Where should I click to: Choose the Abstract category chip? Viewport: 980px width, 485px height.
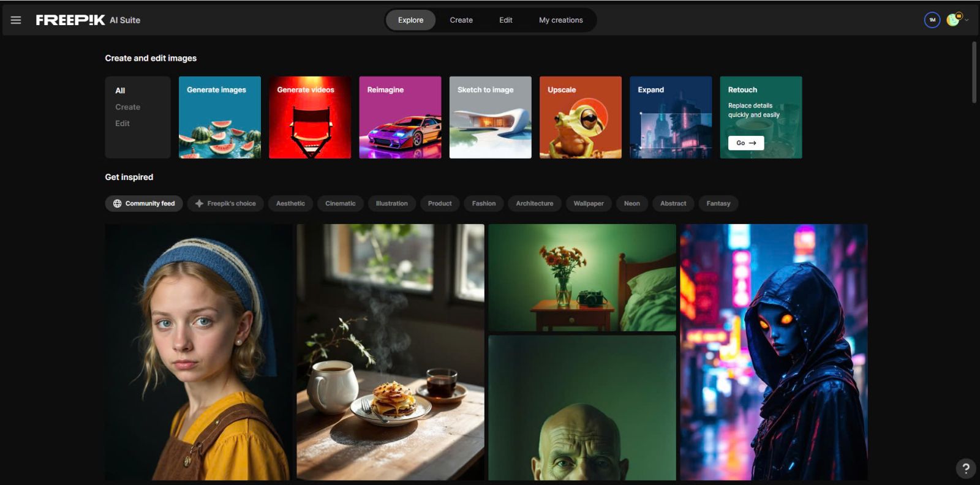coord(673,203)
